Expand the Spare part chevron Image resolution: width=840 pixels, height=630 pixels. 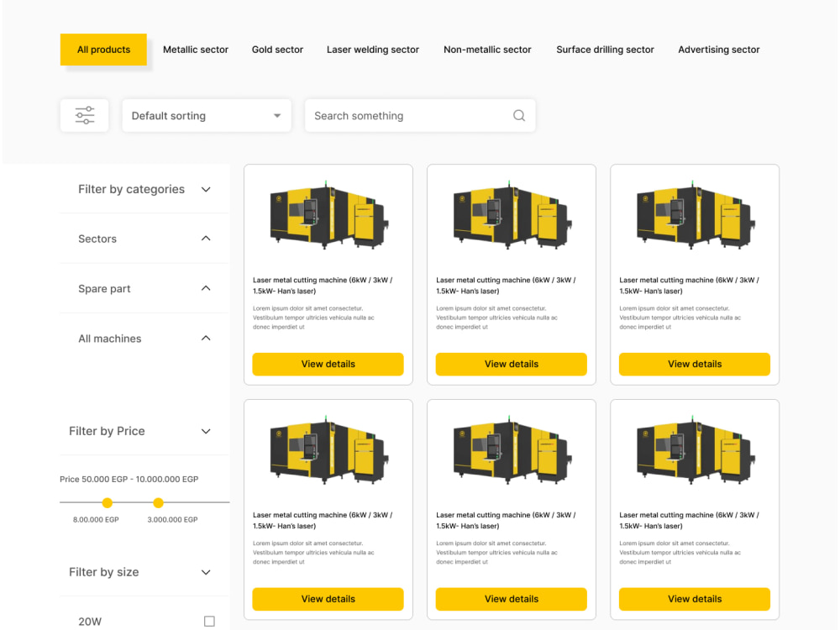[x=206, y=288]
